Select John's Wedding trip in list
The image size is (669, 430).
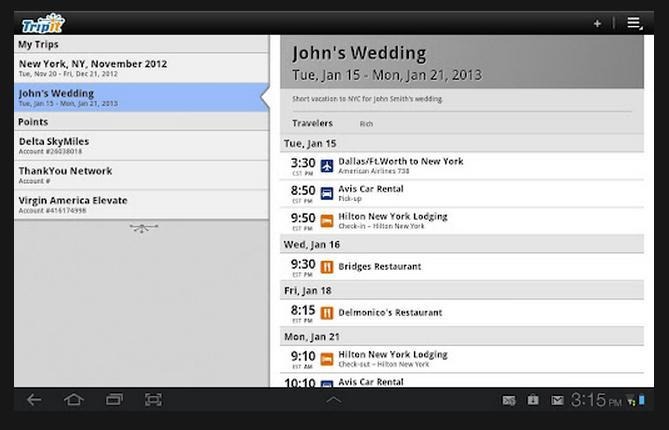tap(140, 97)
